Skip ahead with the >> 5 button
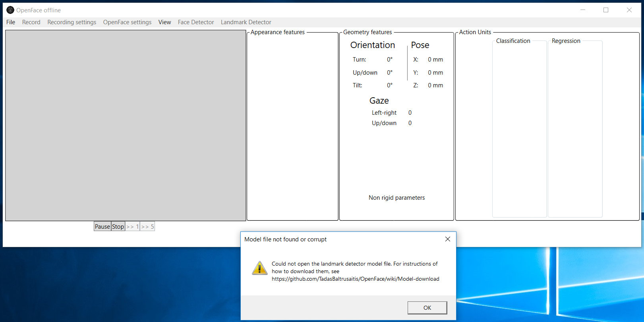 (147, 226)
